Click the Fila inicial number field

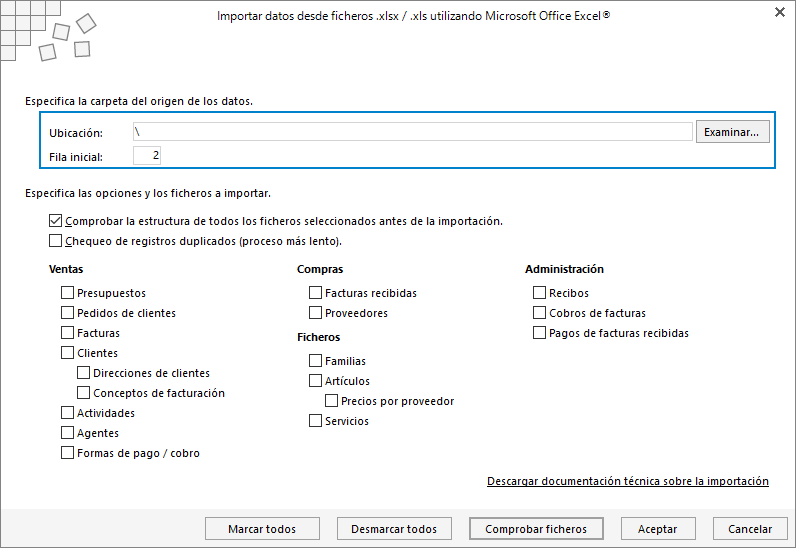[x=147, y=155]
